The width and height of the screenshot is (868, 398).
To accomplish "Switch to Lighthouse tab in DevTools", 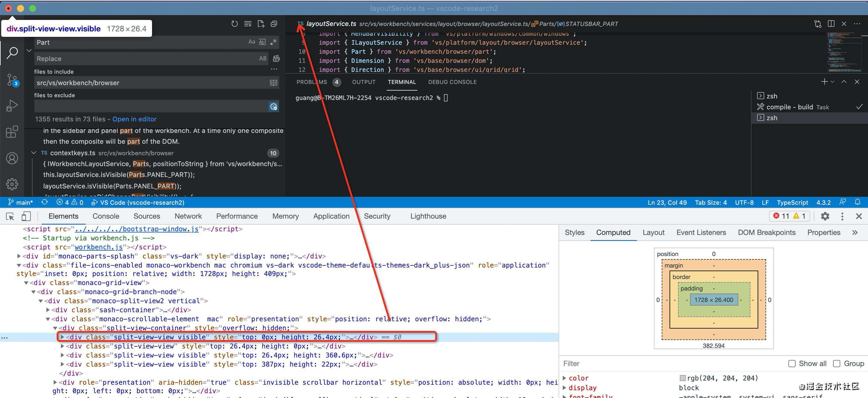I will pyautogui.click(x=428, y=216).
